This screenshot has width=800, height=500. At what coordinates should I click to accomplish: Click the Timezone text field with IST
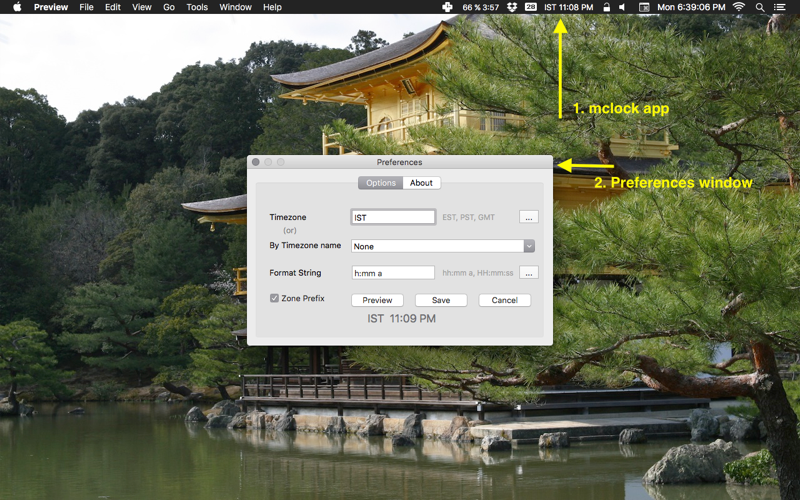(x=393, y=217)
